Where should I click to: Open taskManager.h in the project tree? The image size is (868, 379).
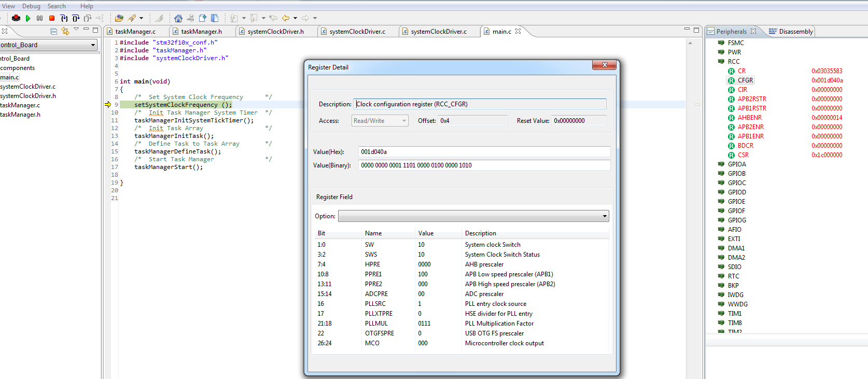tap(20, 115)
